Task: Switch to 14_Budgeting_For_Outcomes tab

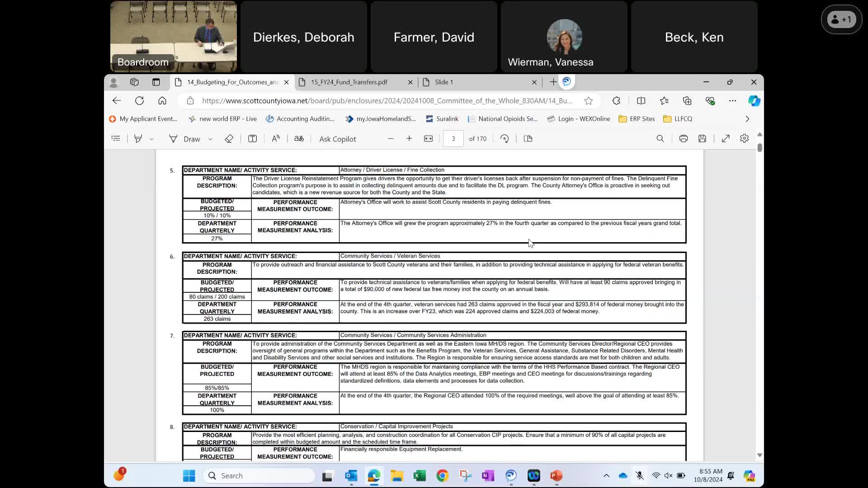Action: click(232, 82)
